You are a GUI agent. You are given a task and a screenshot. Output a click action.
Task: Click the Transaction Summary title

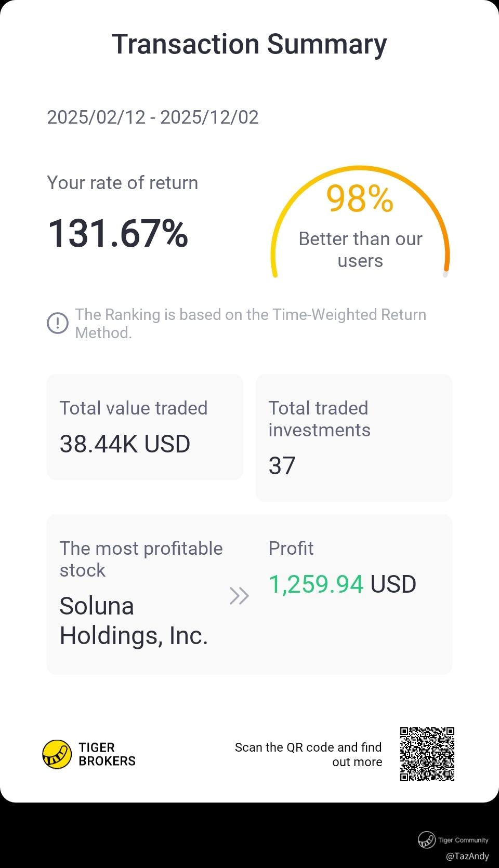(x=249, y=44)
